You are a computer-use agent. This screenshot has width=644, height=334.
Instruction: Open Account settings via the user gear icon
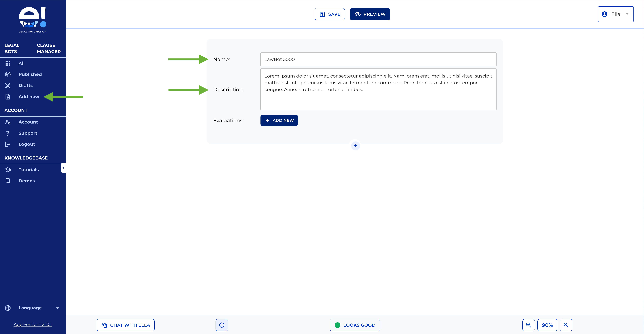pyautogui.click(x=8, y=122)
